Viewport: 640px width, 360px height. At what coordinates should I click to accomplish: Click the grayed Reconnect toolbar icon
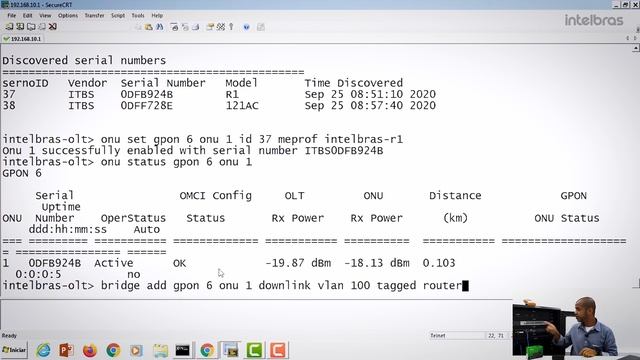tap(42, 27)
